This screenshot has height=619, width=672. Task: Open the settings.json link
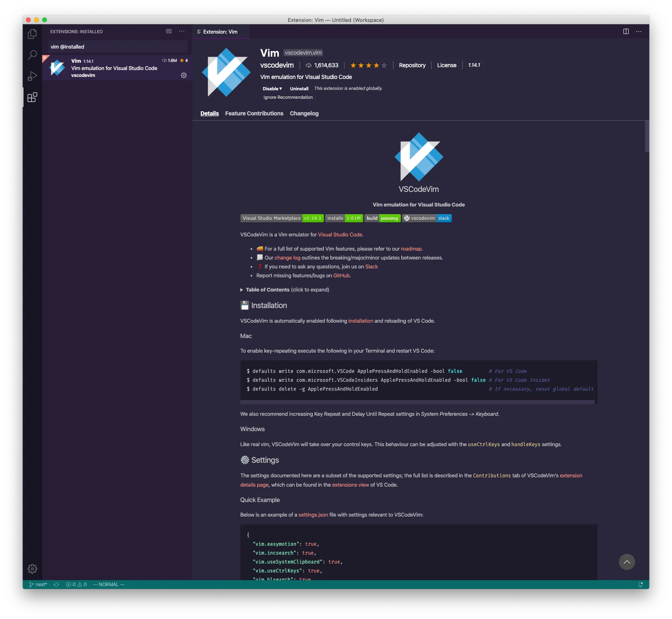click(x=313, y=515)
